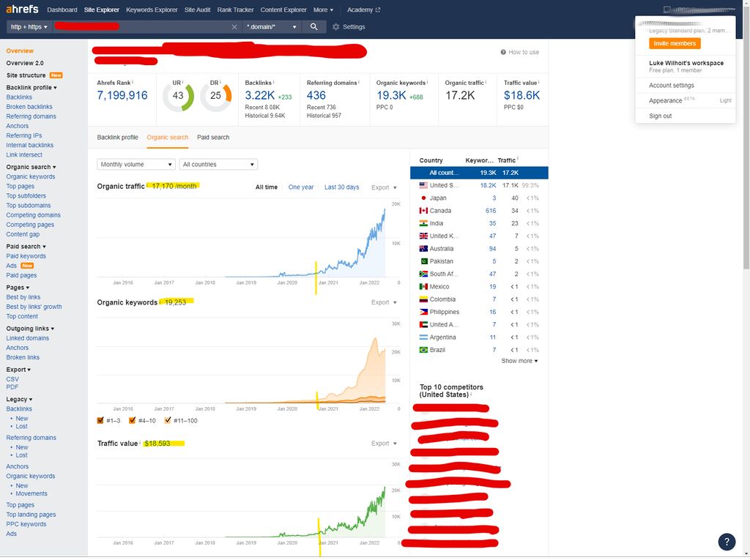Click Academy external link icon
The height and width of the screenshot is (560, 750).
[x=378, y=10]
